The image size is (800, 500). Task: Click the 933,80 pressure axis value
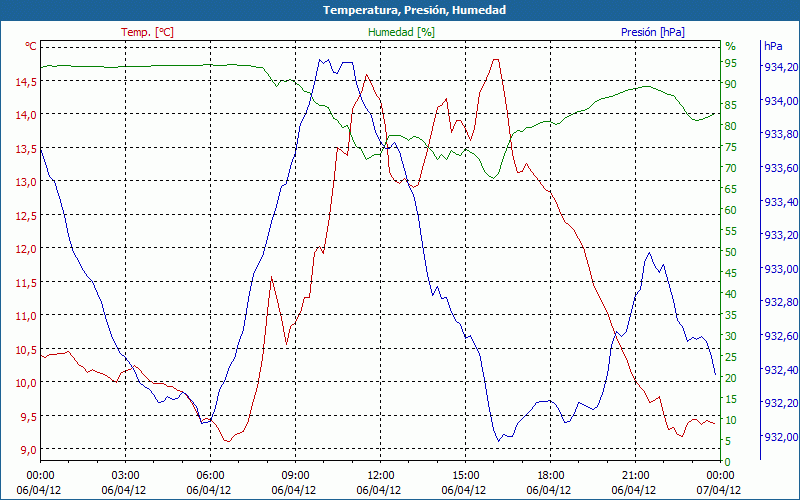781,134
